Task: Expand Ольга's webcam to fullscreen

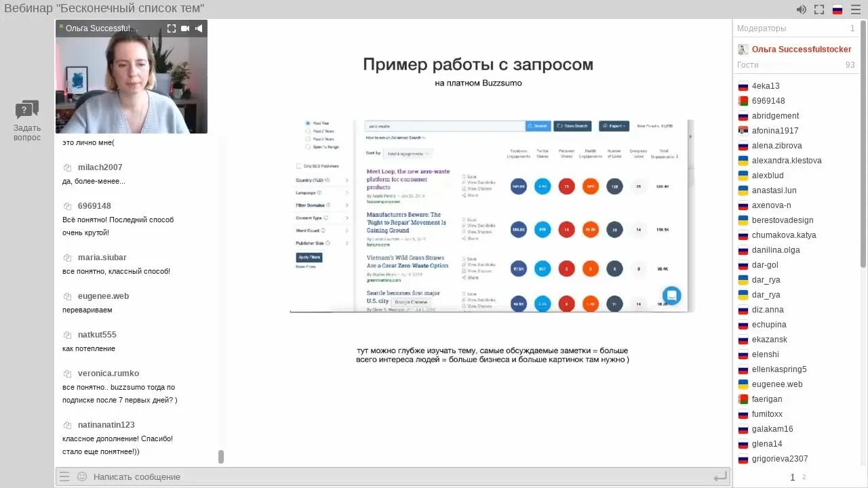Action: point(172,28)
